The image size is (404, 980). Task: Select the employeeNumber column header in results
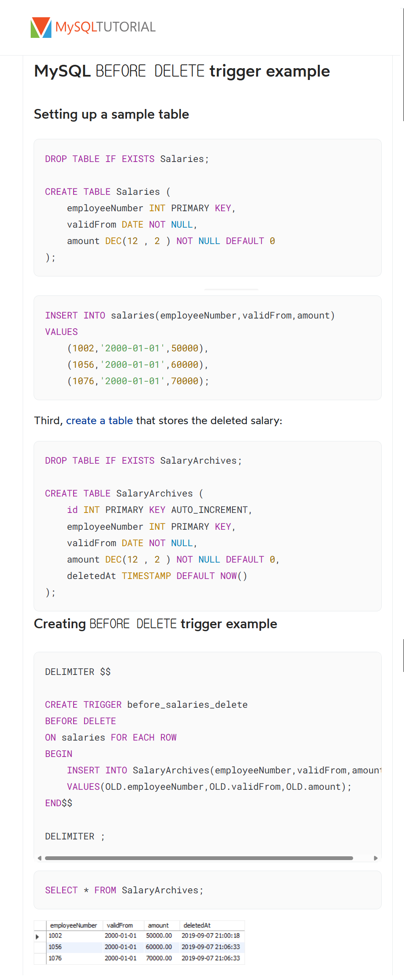[x=73, y=925]
